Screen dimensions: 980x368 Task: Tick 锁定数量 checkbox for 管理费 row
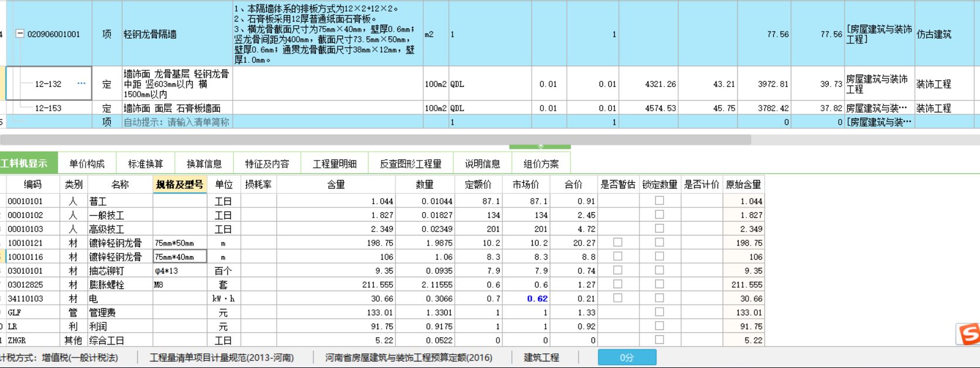pyautogui.click(x=659, y=312)
